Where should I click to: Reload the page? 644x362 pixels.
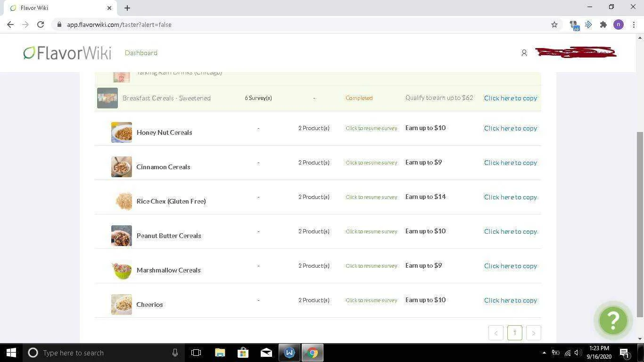coord(41,25)
